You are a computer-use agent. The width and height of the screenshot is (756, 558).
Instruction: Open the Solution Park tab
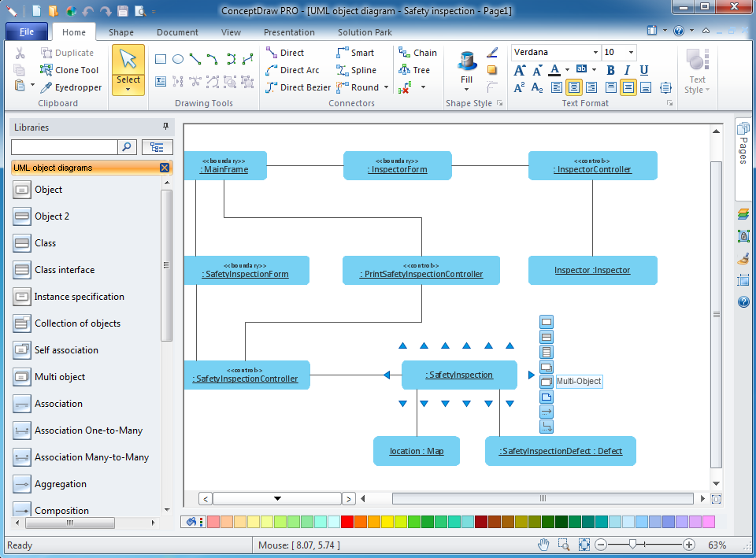pyautogui.click(x=365, y=32)
